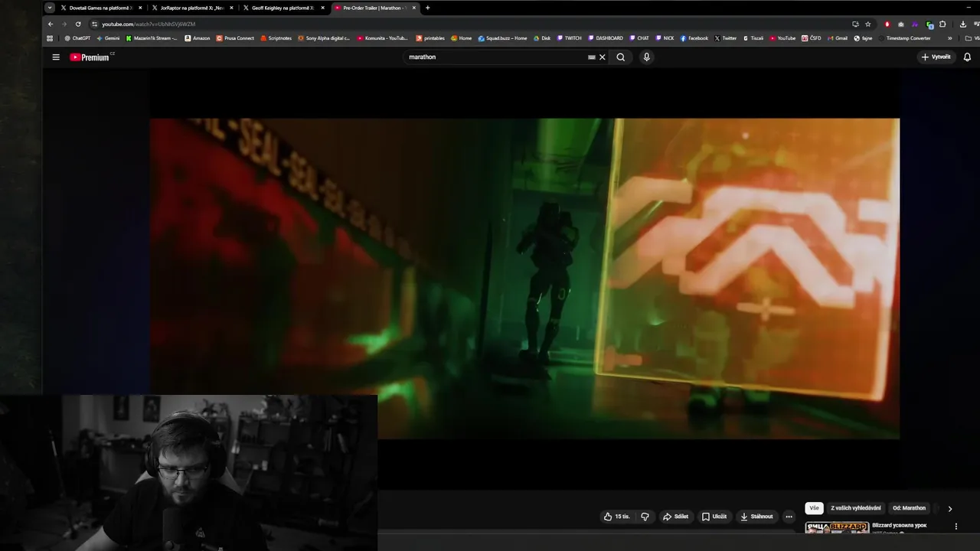Viewport: 980px width, 551px height.
Task: Open the Twitter bookmark
Action: pos(725,38)
